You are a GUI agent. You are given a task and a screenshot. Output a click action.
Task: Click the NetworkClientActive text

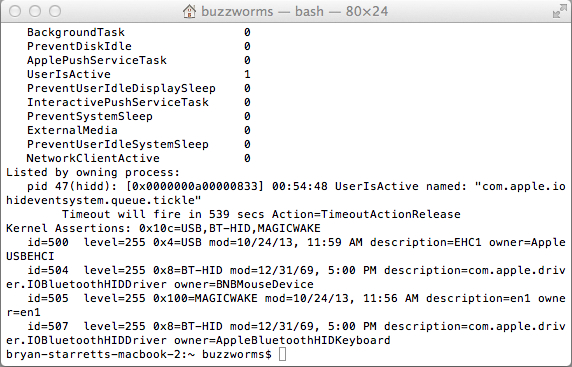[93, 158]
